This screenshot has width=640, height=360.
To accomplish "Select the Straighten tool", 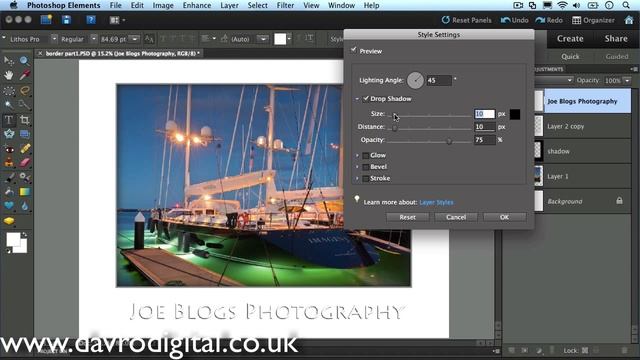I will tap(24, 134).
